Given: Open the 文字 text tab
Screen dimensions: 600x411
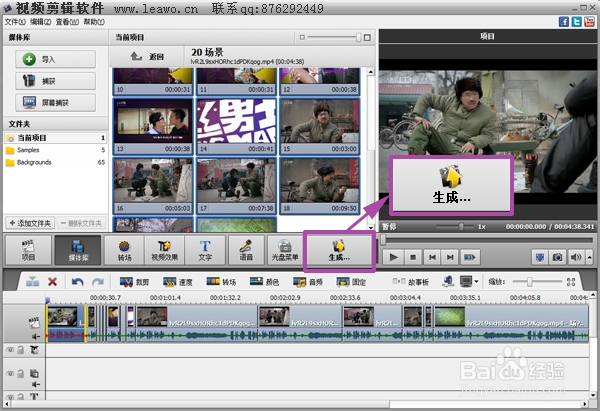Looking at the screenshot, I should point(205,250).
